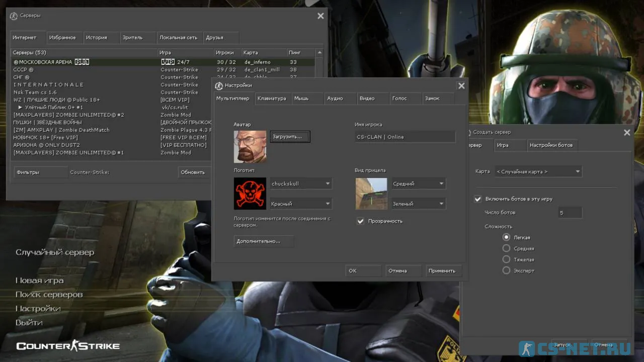
Task: Open the chuckskull logo dropdown
Action: click(x=301, y=184)
